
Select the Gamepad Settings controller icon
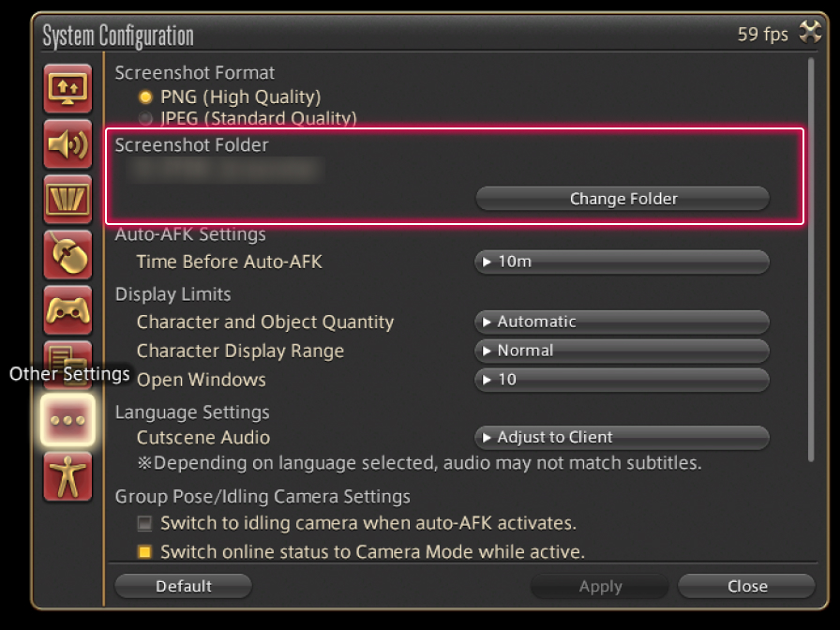[x=68, y=309]
